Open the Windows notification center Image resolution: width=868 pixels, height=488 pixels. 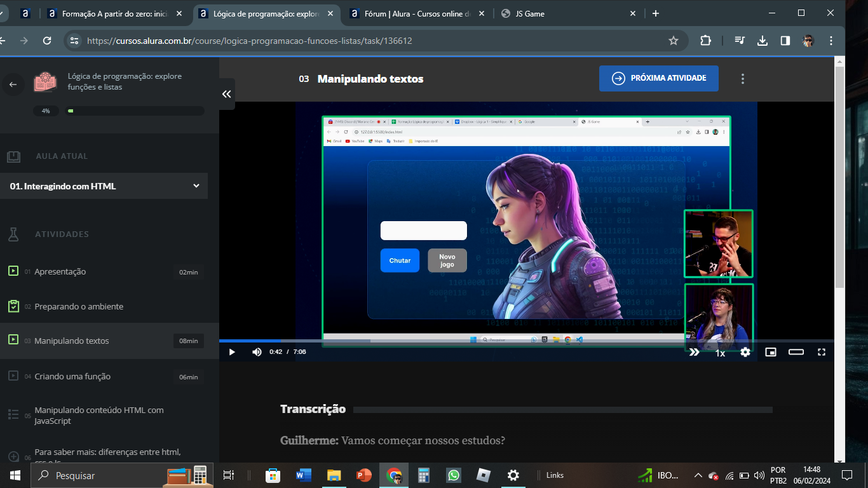click(x=847, y=475)
